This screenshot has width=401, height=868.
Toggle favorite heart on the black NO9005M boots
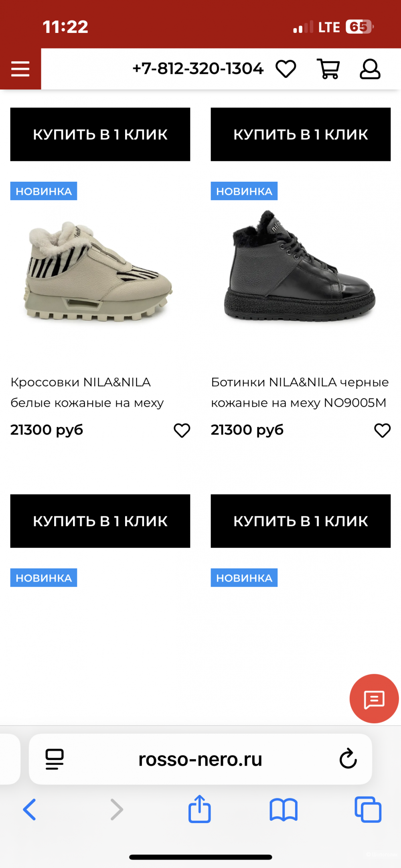coord(383,430)
